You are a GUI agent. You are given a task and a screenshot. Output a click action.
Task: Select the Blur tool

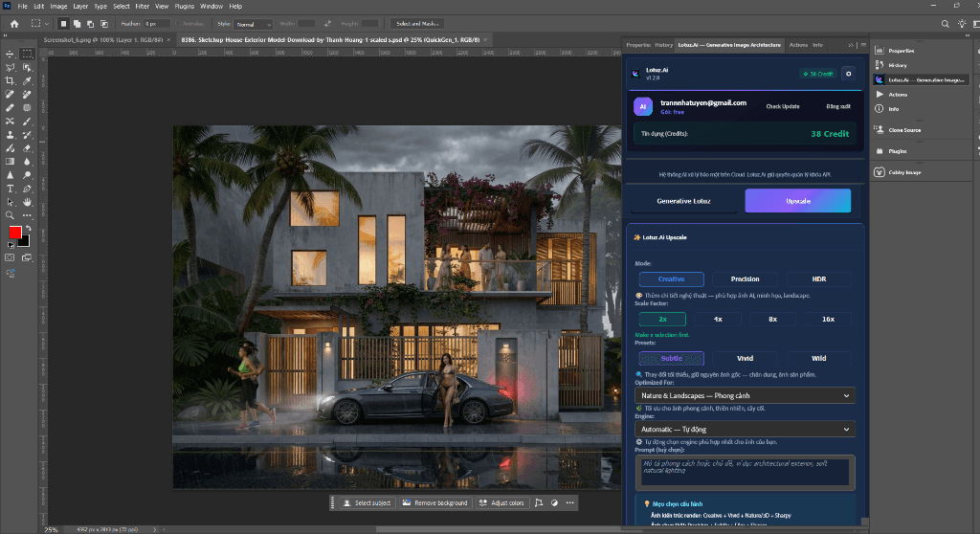click(x=27, y=162)
